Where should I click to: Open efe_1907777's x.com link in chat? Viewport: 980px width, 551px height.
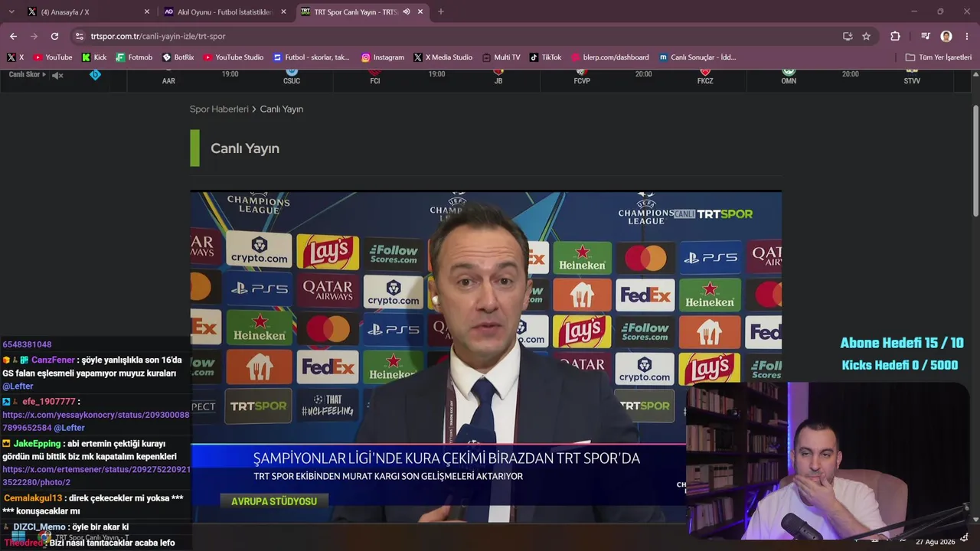[x=96, y=421]
